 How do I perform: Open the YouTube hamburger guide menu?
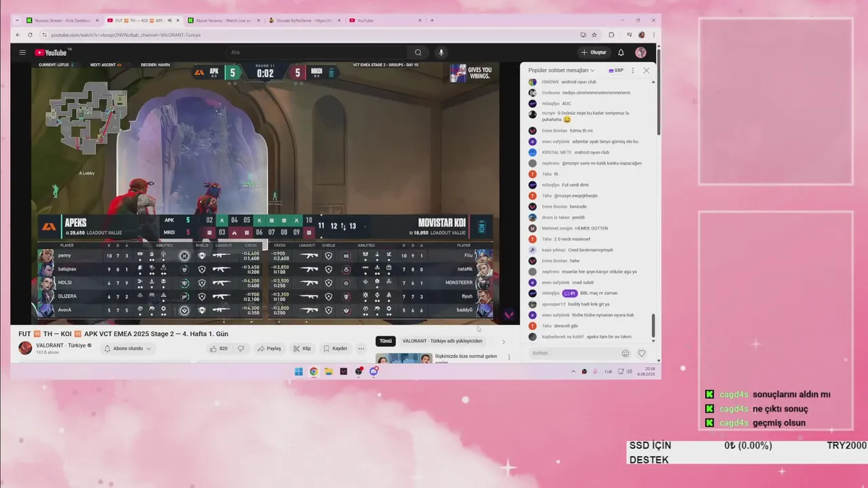(22, 52)
